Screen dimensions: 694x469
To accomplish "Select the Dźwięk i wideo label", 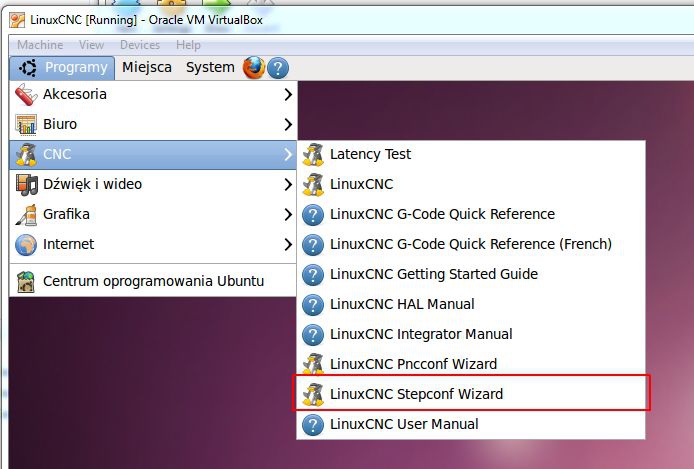I will (x=93, y=185).
